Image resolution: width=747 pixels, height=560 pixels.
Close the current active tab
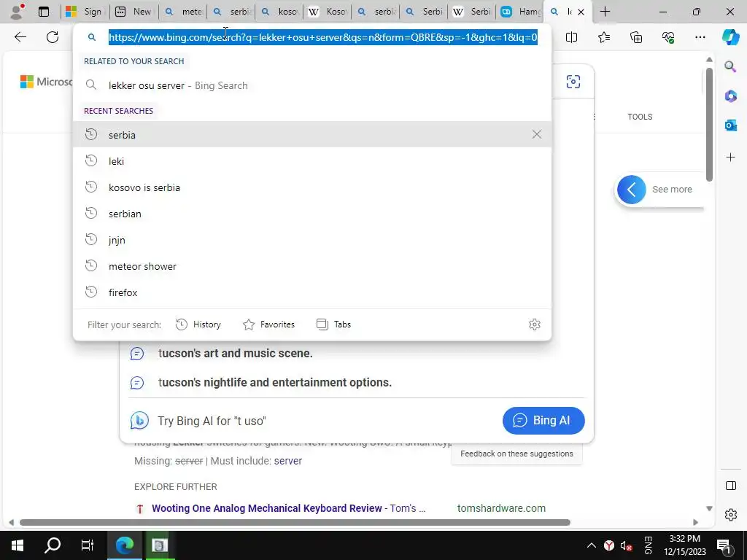[581, 12]
